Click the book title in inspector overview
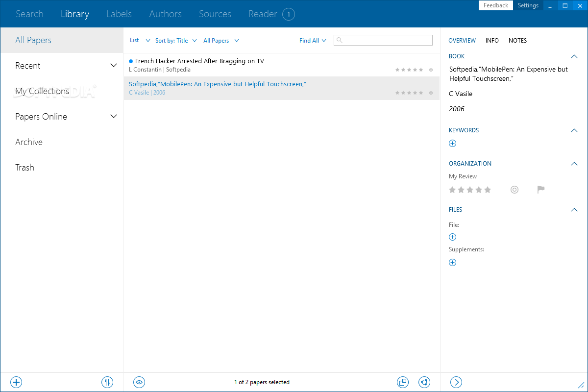 pos(509,74)
